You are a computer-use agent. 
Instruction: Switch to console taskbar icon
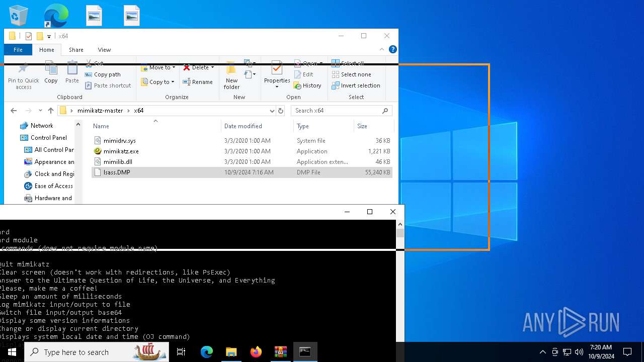(x=305, y=352)
